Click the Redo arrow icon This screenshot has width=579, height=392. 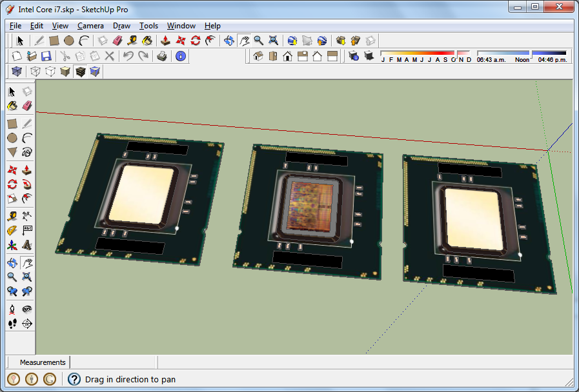coord(143,56)
